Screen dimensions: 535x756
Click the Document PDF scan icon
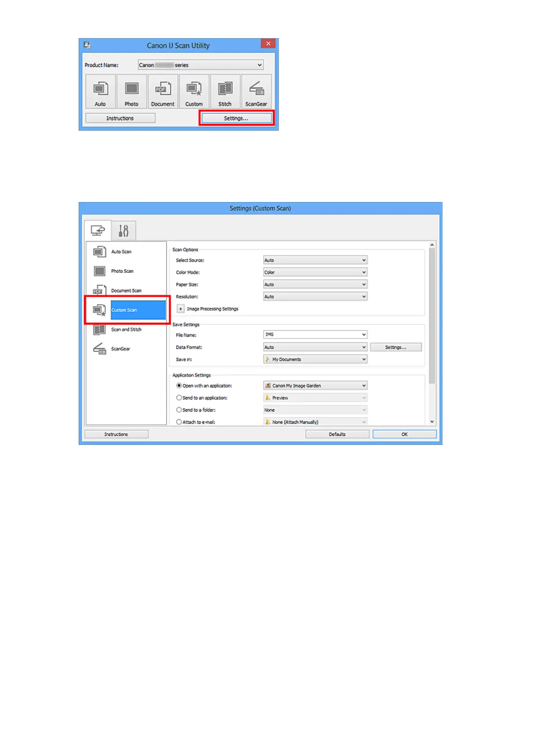click(163, 92)
